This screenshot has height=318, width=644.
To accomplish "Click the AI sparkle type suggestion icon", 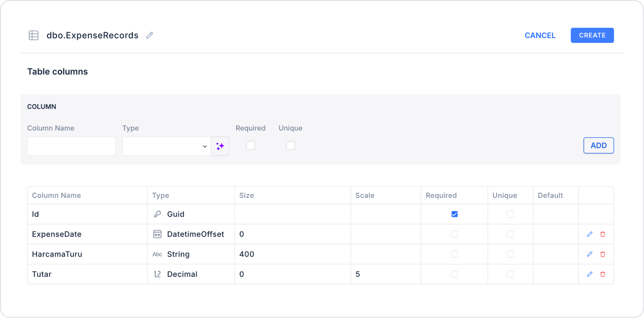I will 220,146.
